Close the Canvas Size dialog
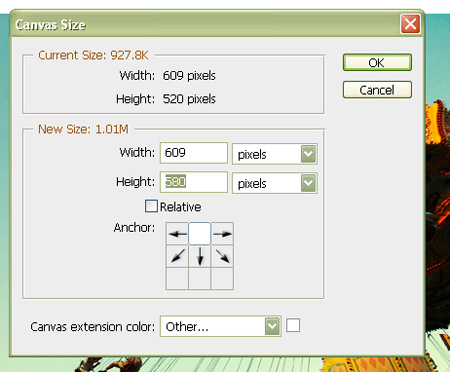 pyautogui.click(x=410, y=24)
